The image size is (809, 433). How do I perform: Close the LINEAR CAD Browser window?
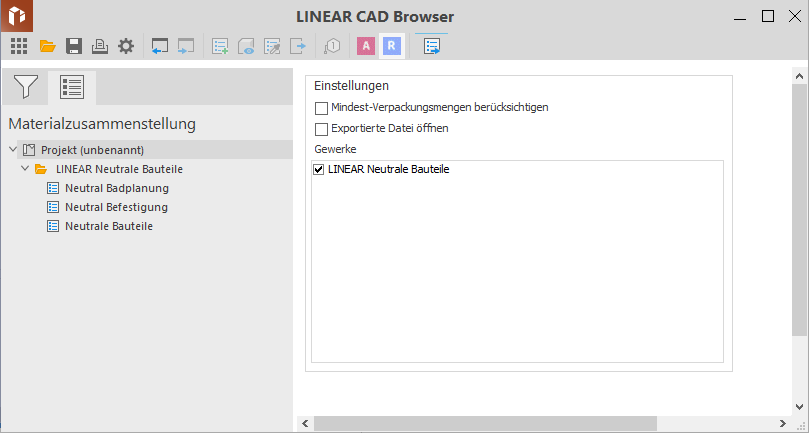795,17
